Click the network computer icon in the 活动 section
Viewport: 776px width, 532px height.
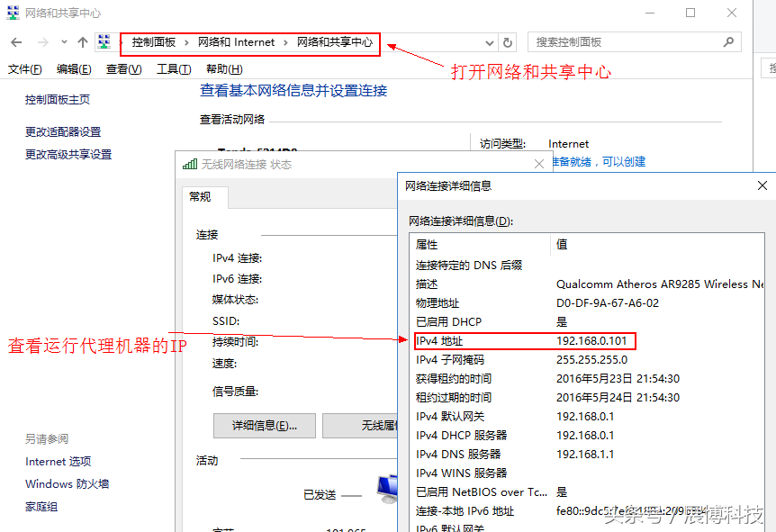coord(389,489)
